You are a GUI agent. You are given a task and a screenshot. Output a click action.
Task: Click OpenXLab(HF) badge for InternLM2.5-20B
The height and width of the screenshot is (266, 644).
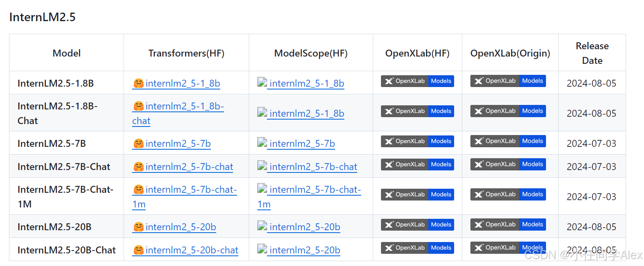pyautogui.click(x=418, y=225)
